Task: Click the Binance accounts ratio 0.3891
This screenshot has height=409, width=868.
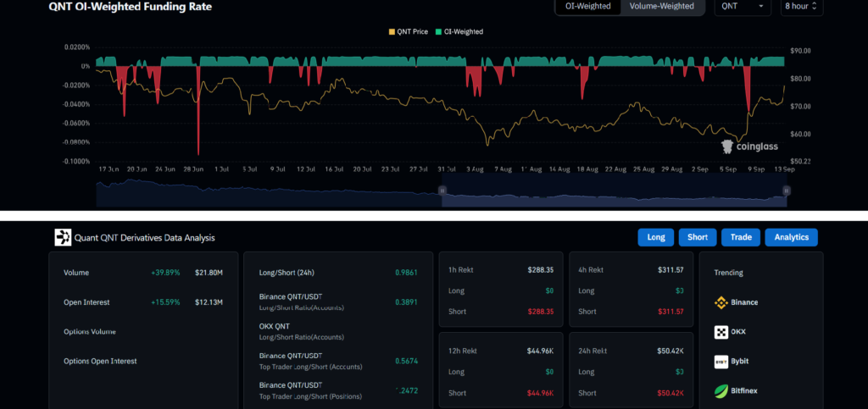Action: click(406, 302)
